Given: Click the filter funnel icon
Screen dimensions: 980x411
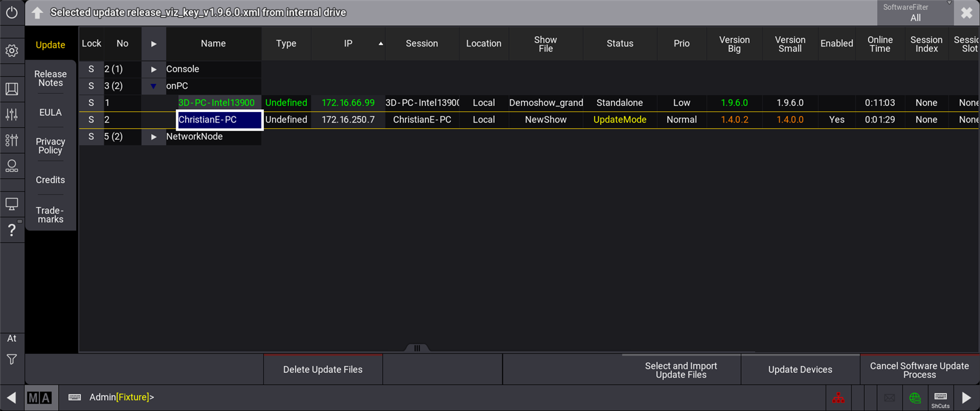Looking at the screenshot, I should (x=12, y=360).
